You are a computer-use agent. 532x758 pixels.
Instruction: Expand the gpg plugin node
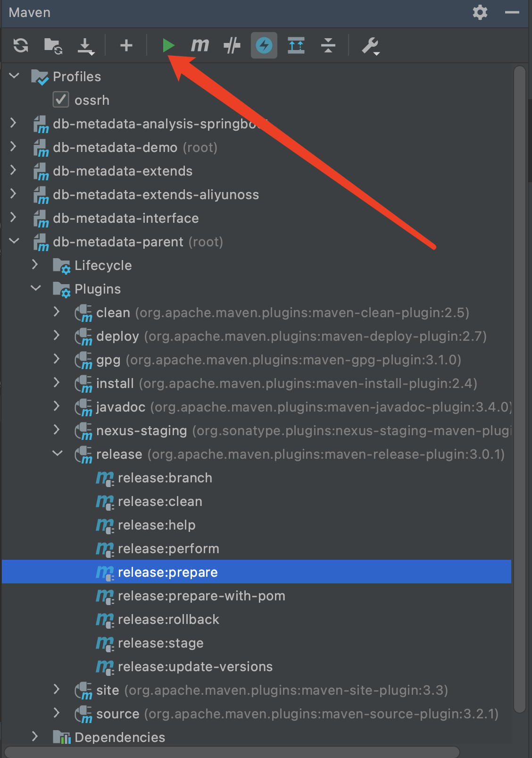57,359
